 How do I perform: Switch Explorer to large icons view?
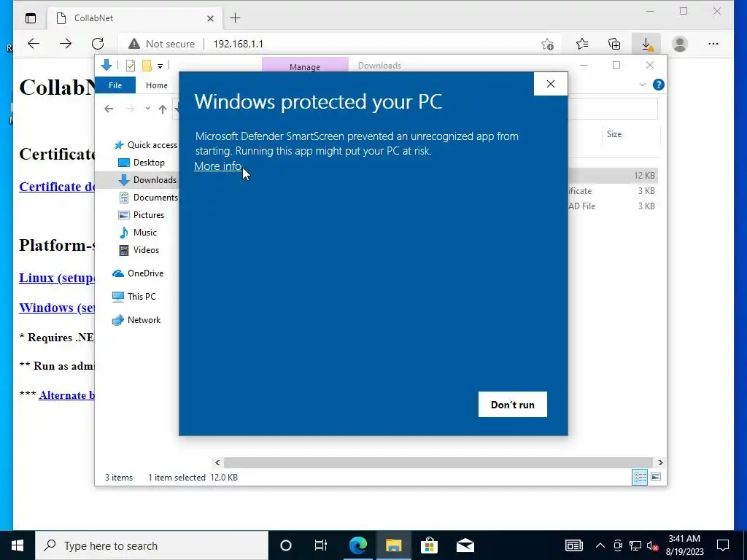coord(656,477)
